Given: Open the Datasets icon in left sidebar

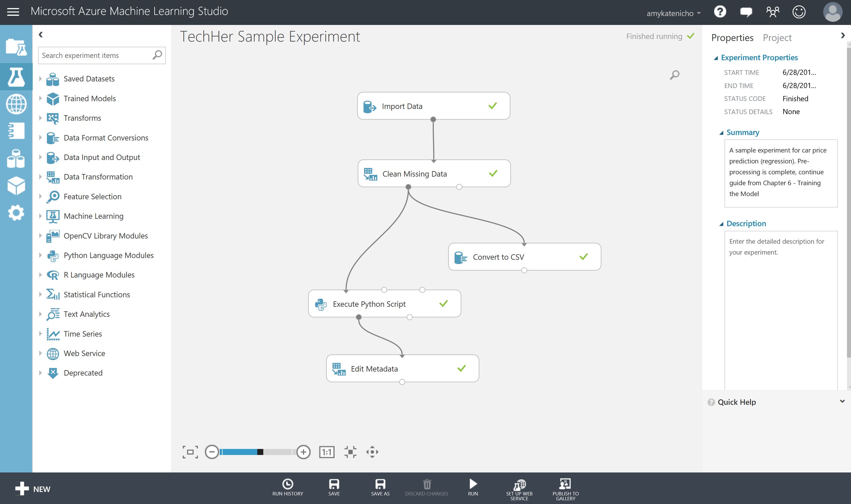Looking at the screenshot, I should click(16, 159).
